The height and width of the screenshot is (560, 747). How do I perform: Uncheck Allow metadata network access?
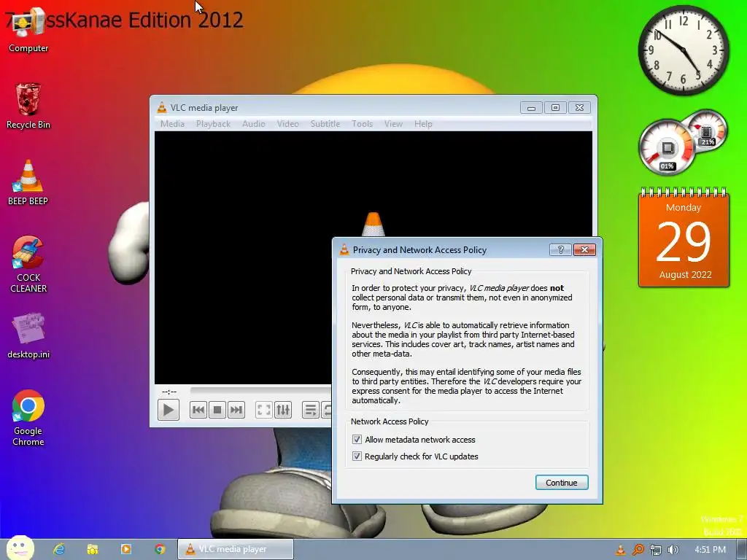357,439
